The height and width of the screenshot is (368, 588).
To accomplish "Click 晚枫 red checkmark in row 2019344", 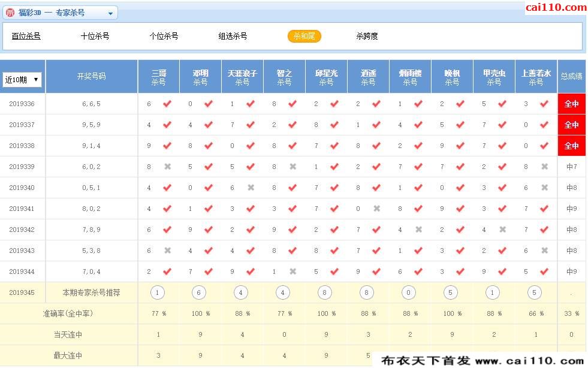I will point(460,272).
